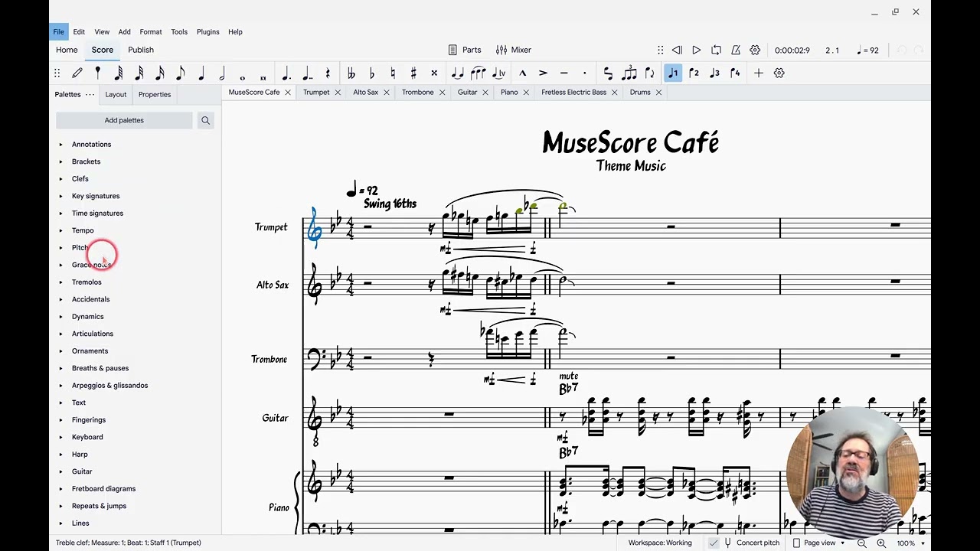Apply augmentation dot to note
This screenshot has height=551, width=980.
(x=286, y=73)
